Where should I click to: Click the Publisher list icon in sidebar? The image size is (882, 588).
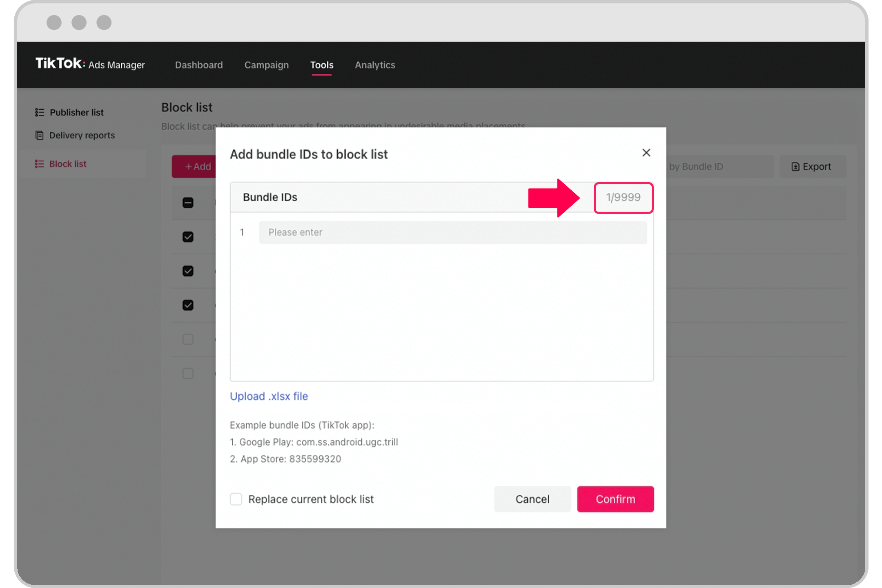pos(40,111)
